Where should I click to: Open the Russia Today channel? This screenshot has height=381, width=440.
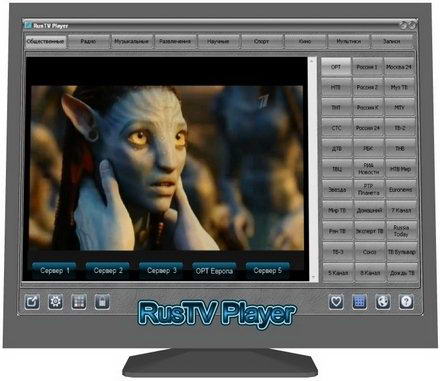[x=401, y=231]
